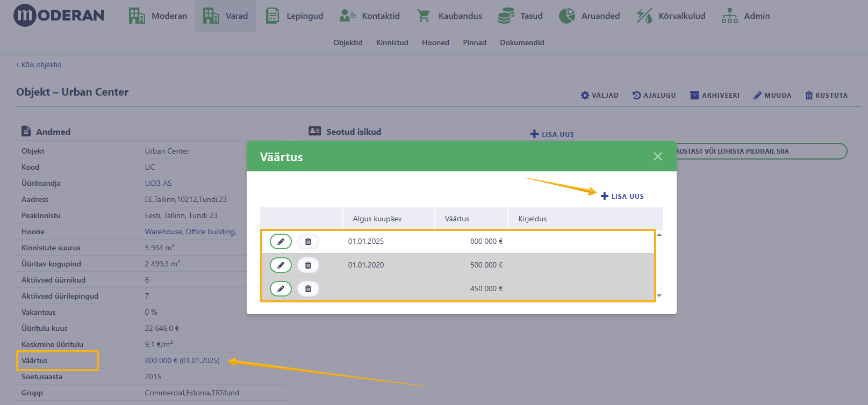Viewport: 868px width, 405px height.
Task: Click the Moderan logo
Action: click(59, 16)
